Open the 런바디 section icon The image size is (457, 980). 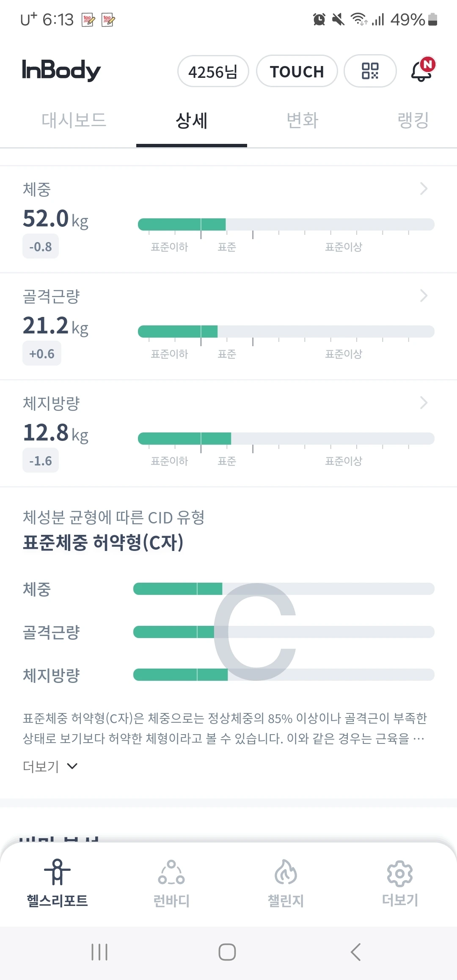pos(171,873)
